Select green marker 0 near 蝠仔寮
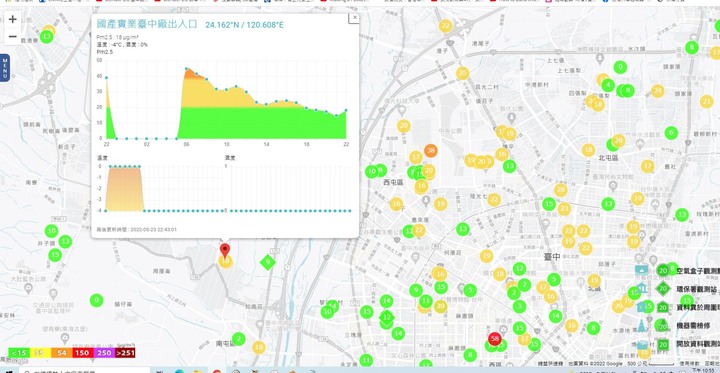720x373 pixels. point(96,301)
